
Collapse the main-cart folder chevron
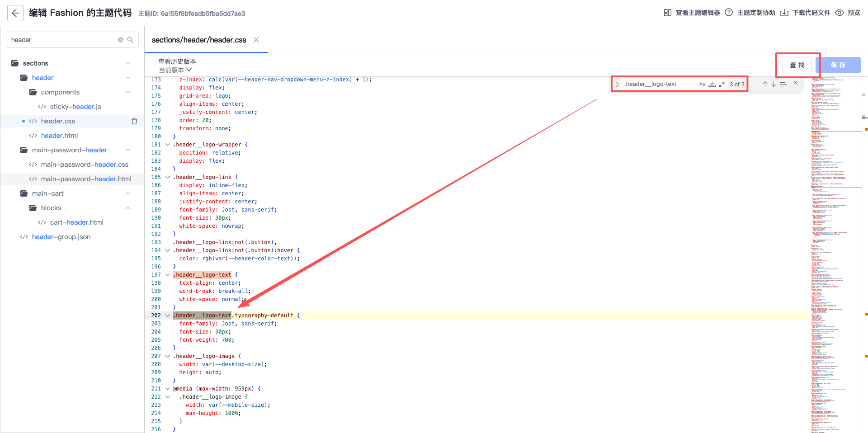(128, 193)
